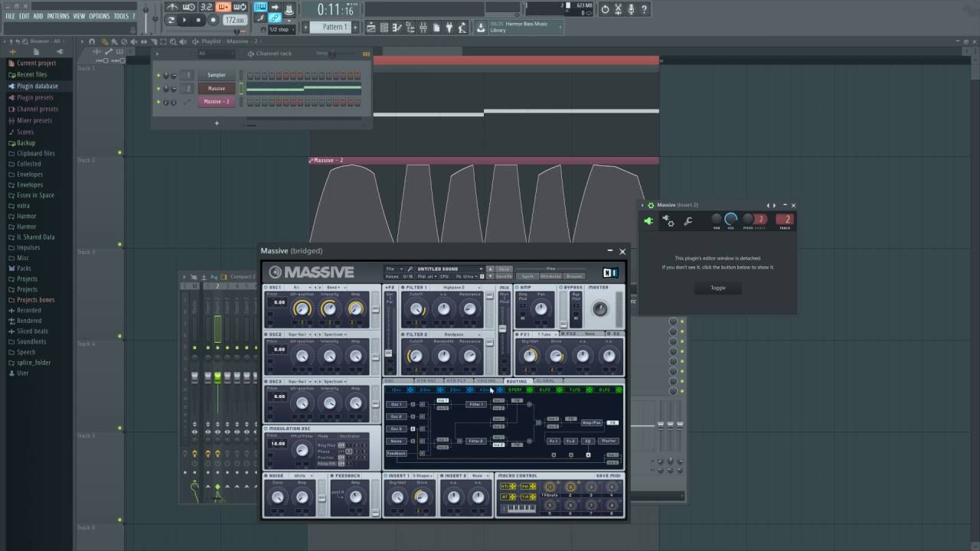Toggle MODULATION OSC on/off indicator

(x=266, y=429)
